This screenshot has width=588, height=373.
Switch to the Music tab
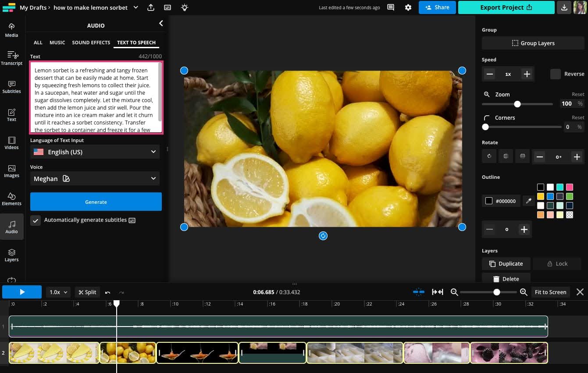(57, 43)
